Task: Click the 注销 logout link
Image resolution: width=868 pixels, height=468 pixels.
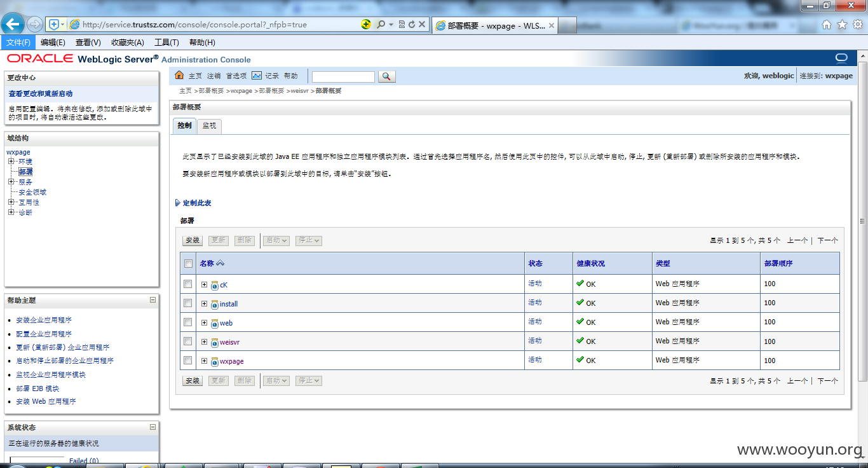Action: 214,76
